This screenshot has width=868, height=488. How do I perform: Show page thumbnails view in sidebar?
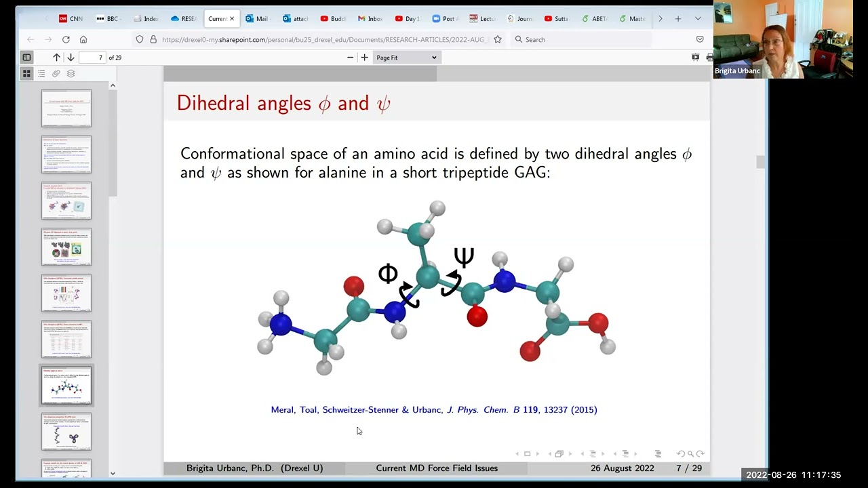pyautogui.click(x=26, y=73)
